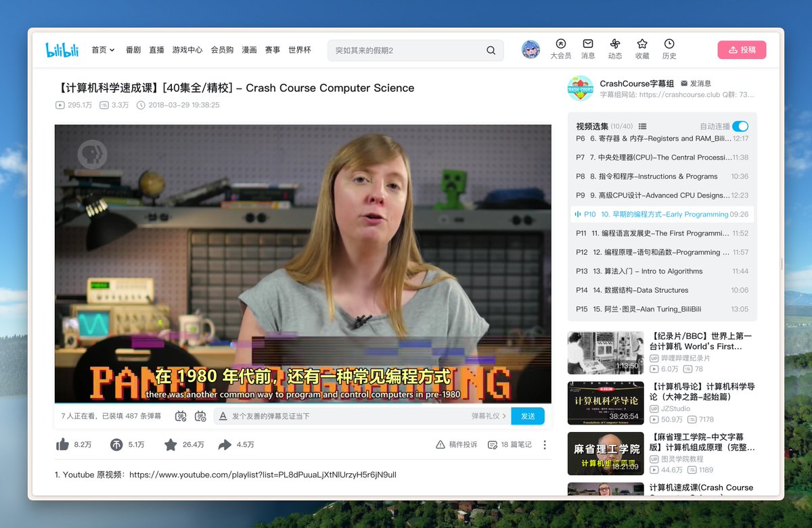
Task: Open the 动态 feed icon
Action: coord(615,49)
